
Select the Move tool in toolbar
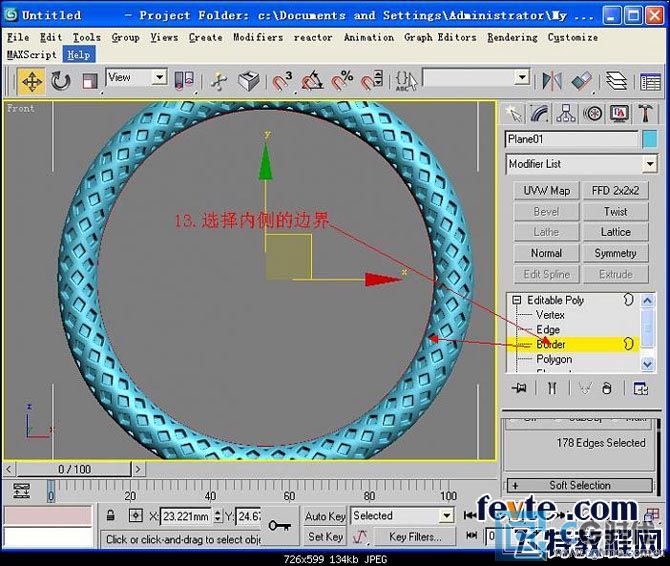(x=32, y=81)
